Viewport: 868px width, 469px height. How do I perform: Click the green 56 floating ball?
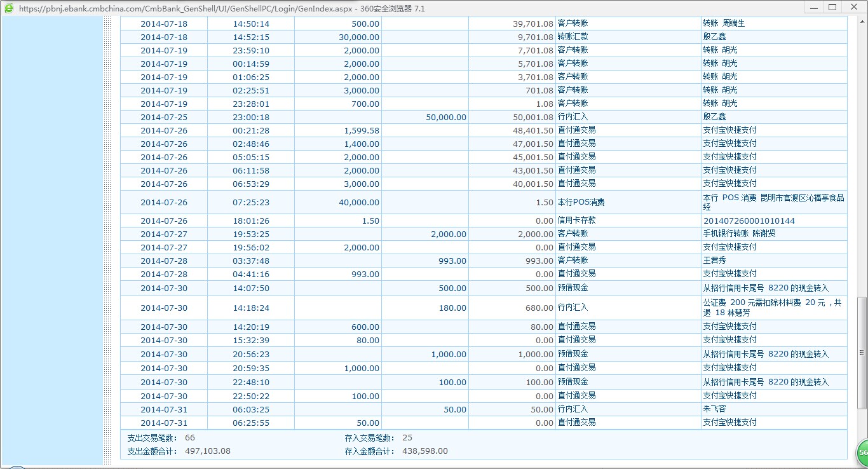pyautogui.click(x=862, y=452)
